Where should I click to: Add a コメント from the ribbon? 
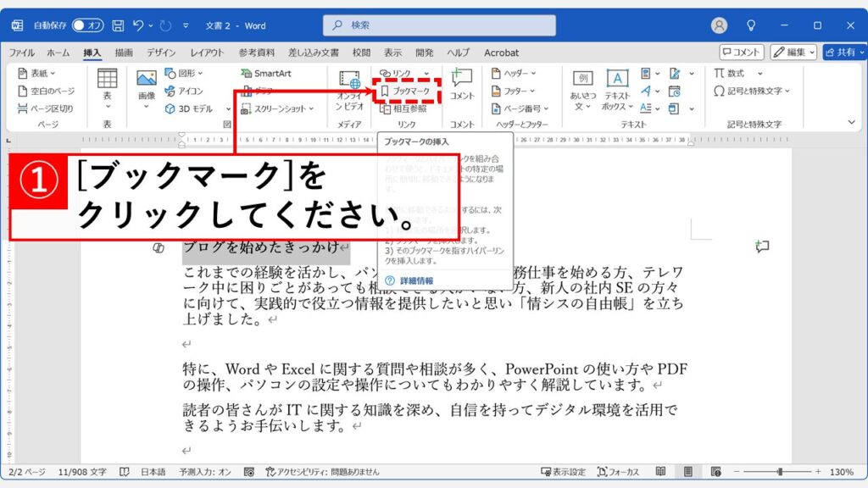click(x=462, y=85)
